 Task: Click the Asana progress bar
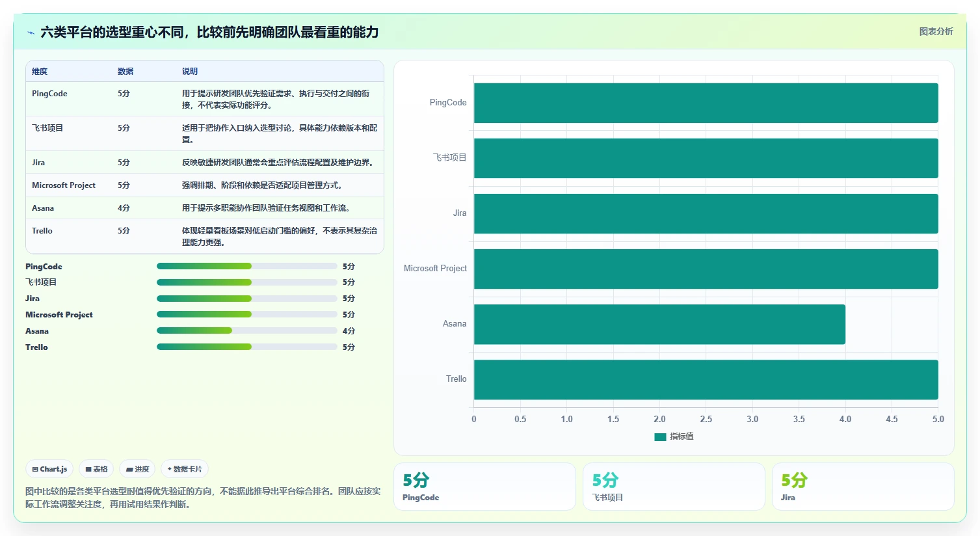pos(247,330)
